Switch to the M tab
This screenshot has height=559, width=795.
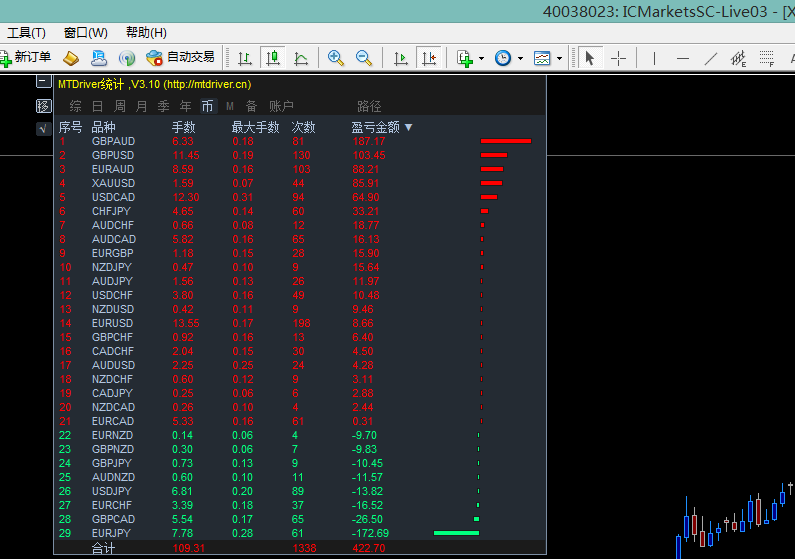coord(230,106)
